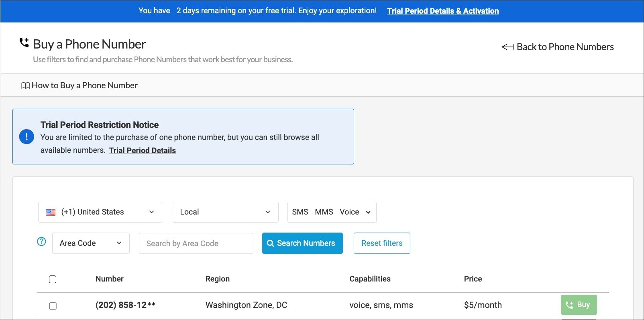This screenshot has width=644, height=320.
Task: Expand the Local number type dropdown
Action: pos(225,212)
